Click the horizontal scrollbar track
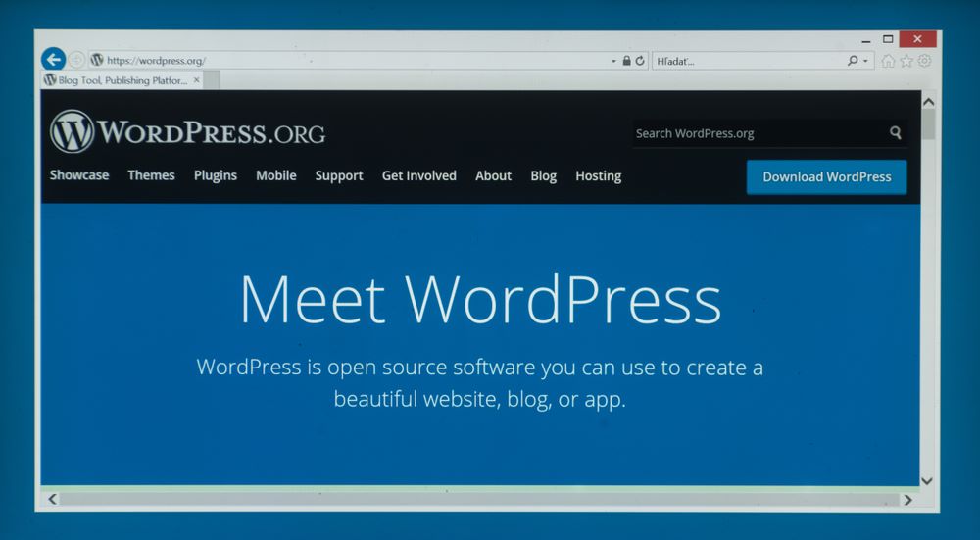The image size is (980, 540). pyautogui.click(x=479, y=500)
